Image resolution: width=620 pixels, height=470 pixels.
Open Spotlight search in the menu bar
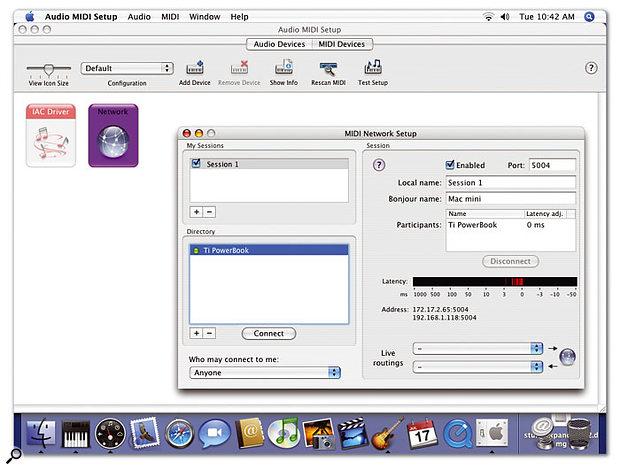[589, 17]
